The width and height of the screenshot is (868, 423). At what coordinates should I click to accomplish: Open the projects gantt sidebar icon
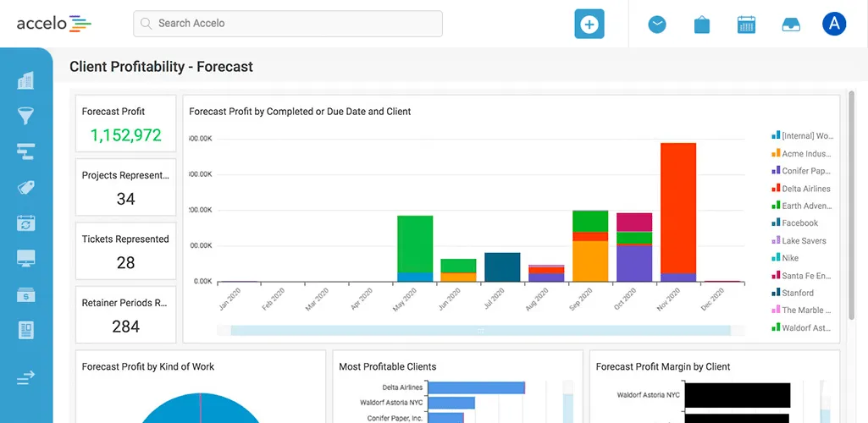pos(26,151)
